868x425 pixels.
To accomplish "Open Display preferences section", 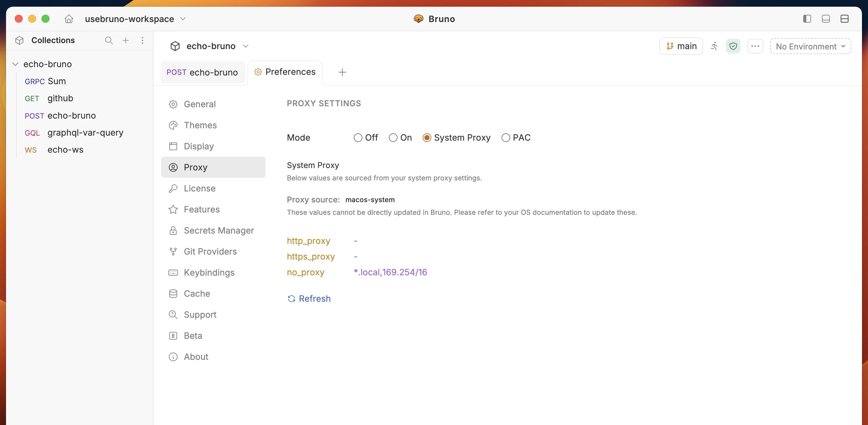I will [213, 146].
